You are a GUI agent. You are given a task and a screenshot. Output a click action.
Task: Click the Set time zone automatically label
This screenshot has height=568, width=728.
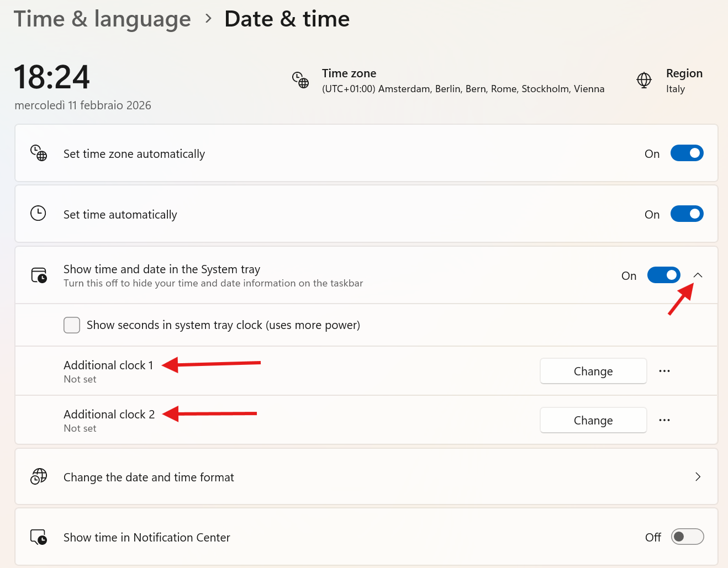tap(134, 154)
